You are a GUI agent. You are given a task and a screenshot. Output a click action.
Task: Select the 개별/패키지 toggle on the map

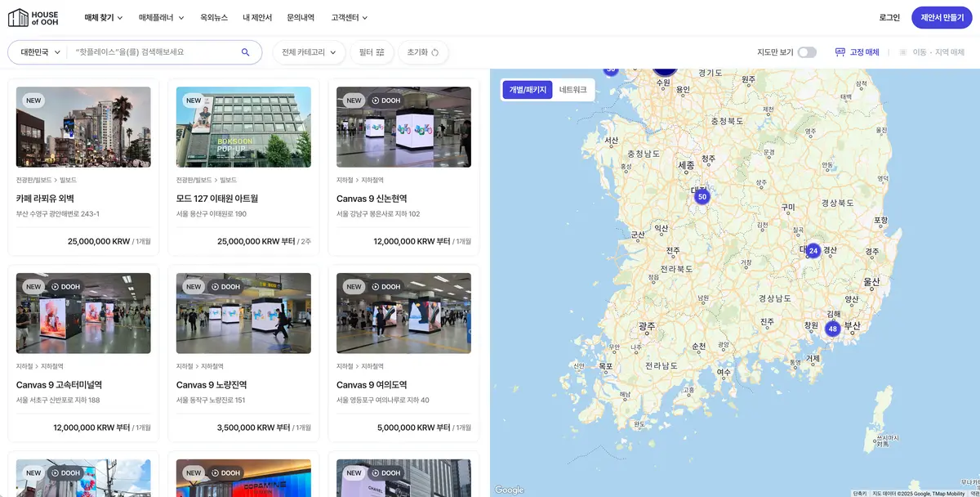(527, 90)
